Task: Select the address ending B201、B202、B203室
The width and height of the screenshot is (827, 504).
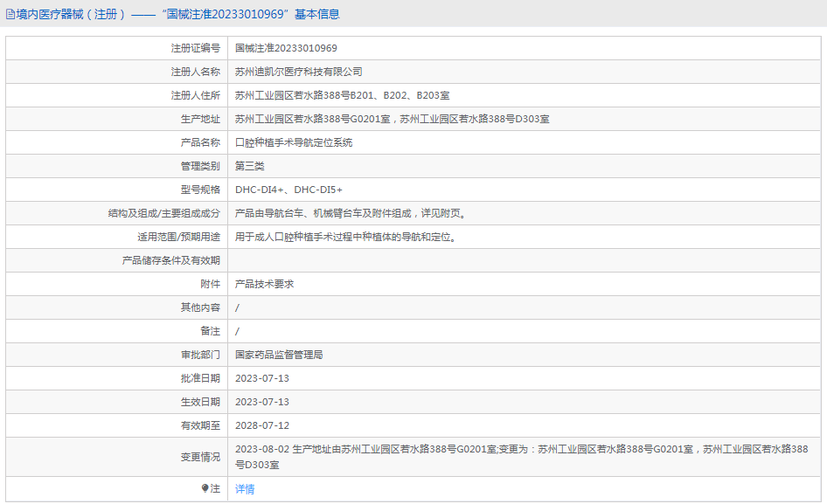Action: [343, 95]
